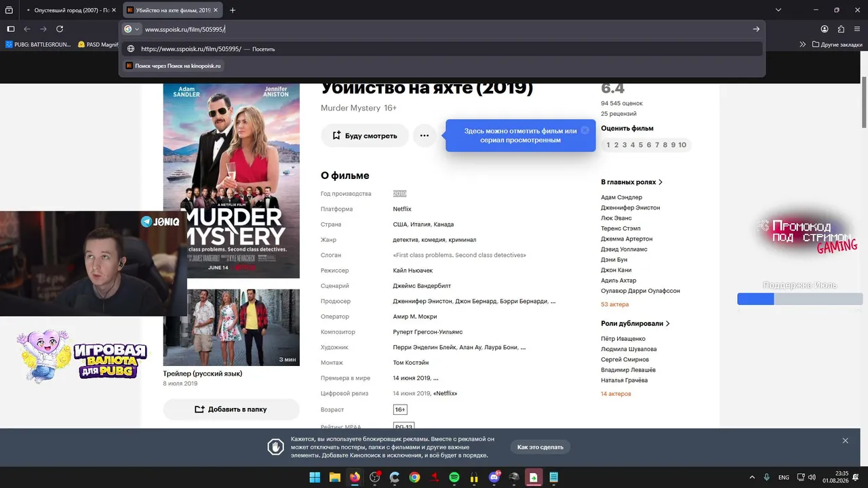Open the Murder Mystery movie poster
Screen dimensions: 868x488
(x=231, y=180)
